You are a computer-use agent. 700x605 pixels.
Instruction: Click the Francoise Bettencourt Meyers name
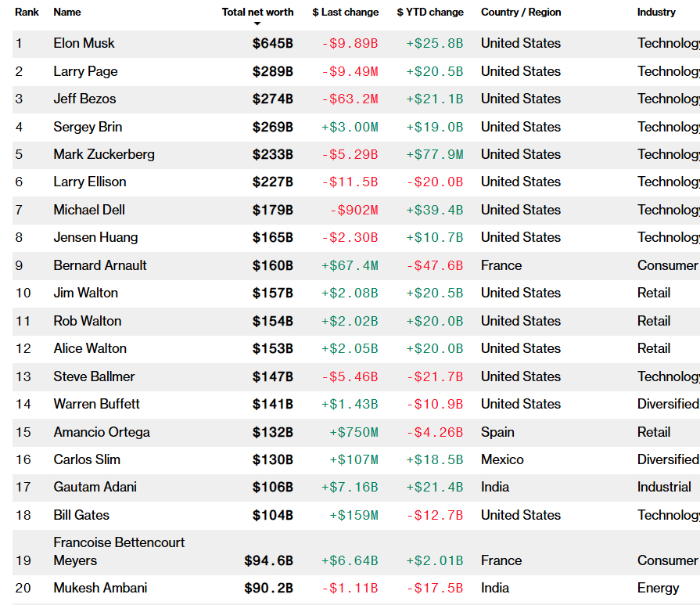click(x=119, y=551)
